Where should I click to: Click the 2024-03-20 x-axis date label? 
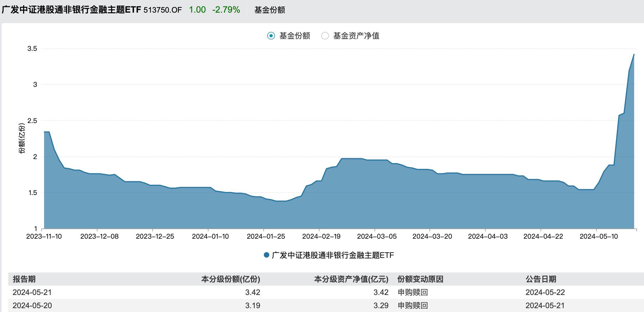[432, 236]
